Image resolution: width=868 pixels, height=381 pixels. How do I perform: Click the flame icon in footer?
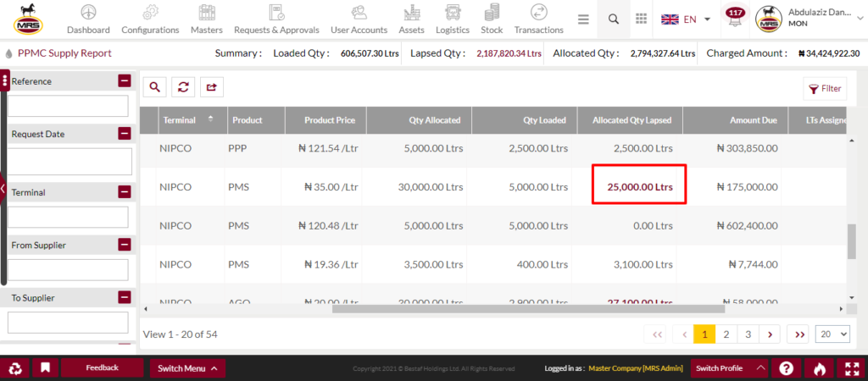(820, 368)
